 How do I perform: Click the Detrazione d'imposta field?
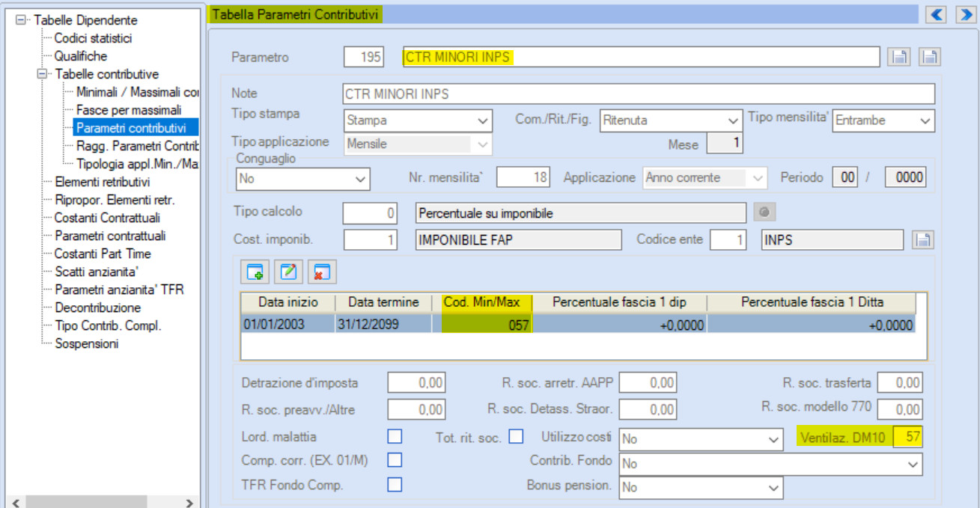(x=416, y=383)
